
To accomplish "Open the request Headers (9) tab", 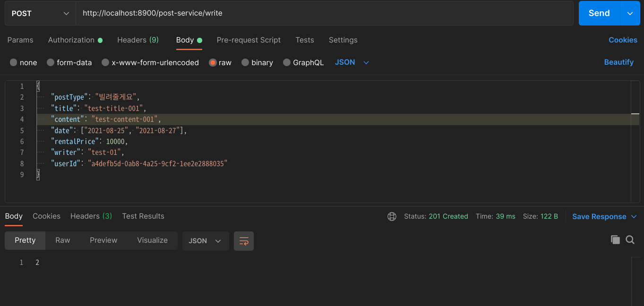I will 138,40.
